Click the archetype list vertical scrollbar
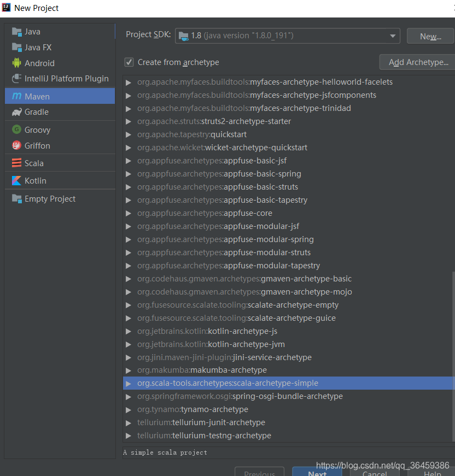 tap(453, 357)
